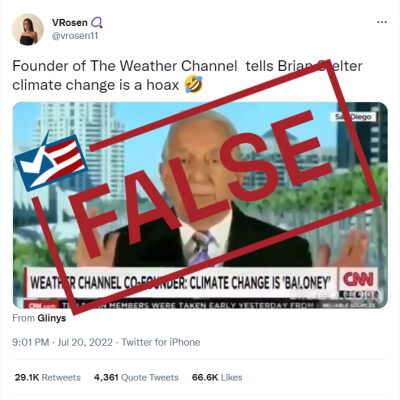Click the three-dot more options icon
This screenshot has width=400, height=400.
[x=382, y=22]
